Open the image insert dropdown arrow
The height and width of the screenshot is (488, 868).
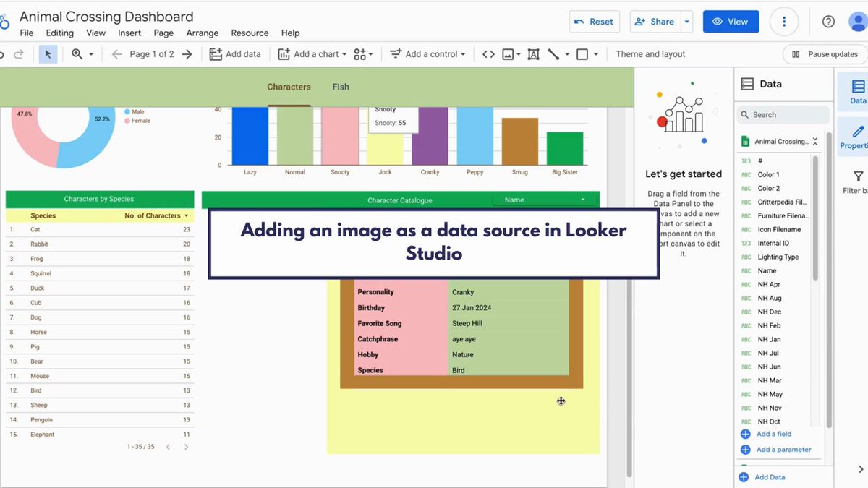(x=519, y=54)
